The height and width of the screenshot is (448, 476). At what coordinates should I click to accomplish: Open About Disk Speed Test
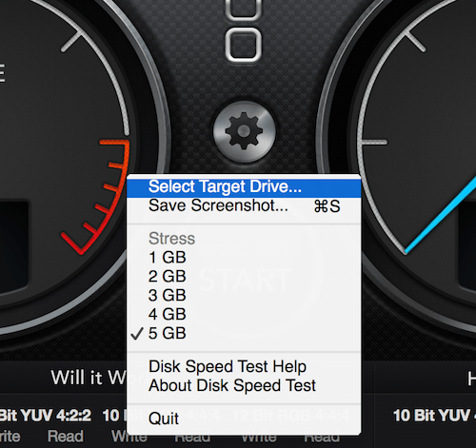tap(244, 385)
